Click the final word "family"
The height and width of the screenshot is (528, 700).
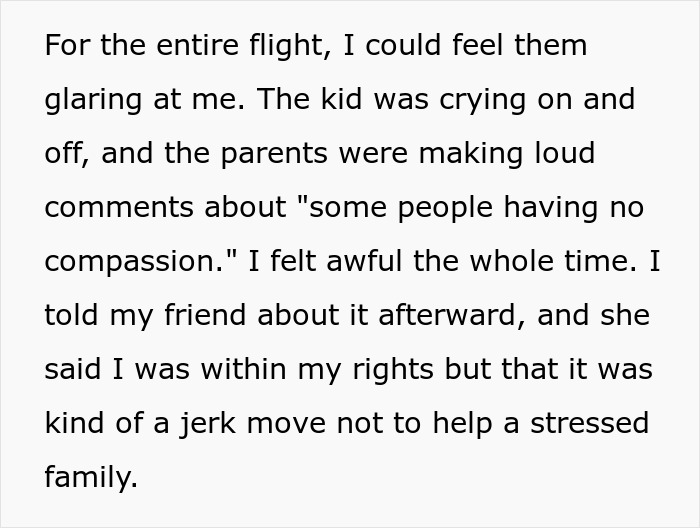pyautogui.click(x=88, y=477)
